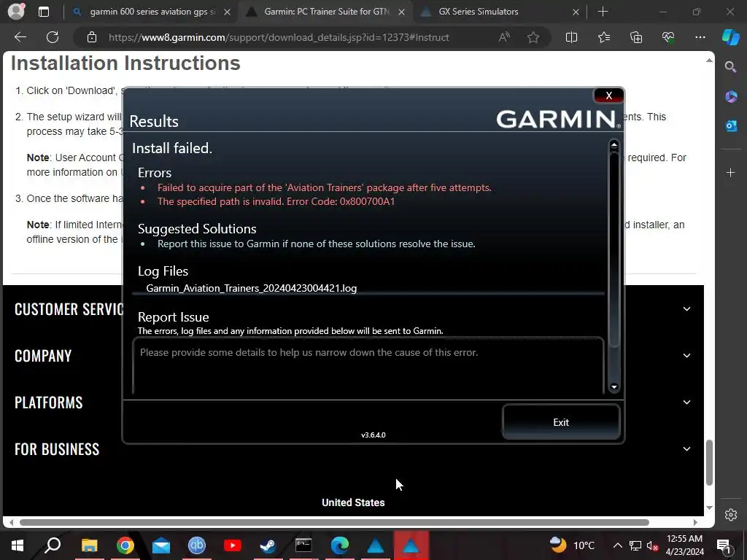This screenshot has height=560, width=747.
Task: Open sidebar settings gear icon
Action: pyautogui.click(x=730, y=514)
